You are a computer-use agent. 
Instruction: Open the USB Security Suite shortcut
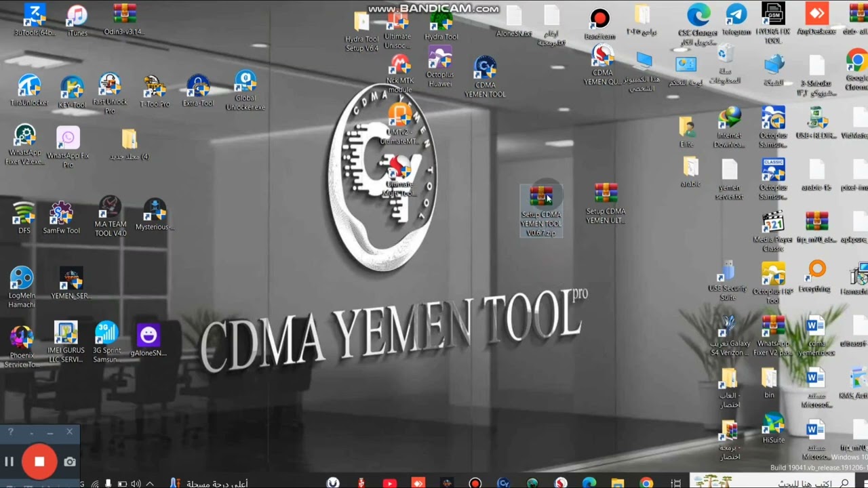[727, 281]
